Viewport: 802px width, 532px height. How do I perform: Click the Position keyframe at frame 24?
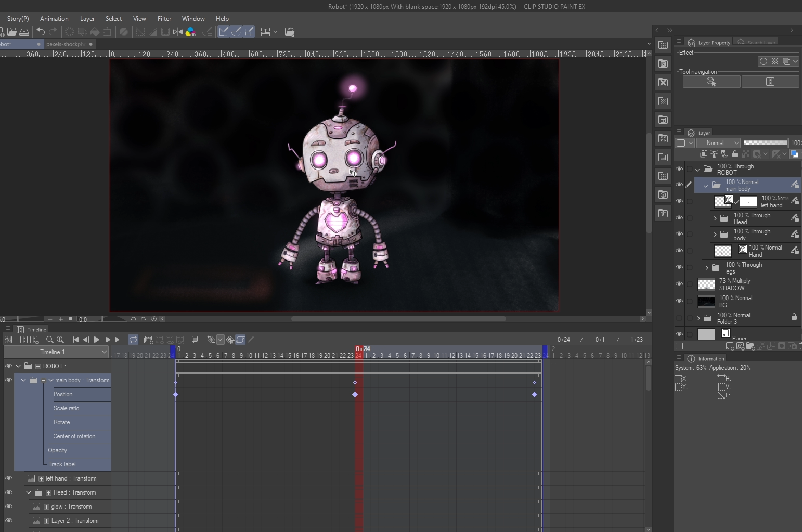355,395
